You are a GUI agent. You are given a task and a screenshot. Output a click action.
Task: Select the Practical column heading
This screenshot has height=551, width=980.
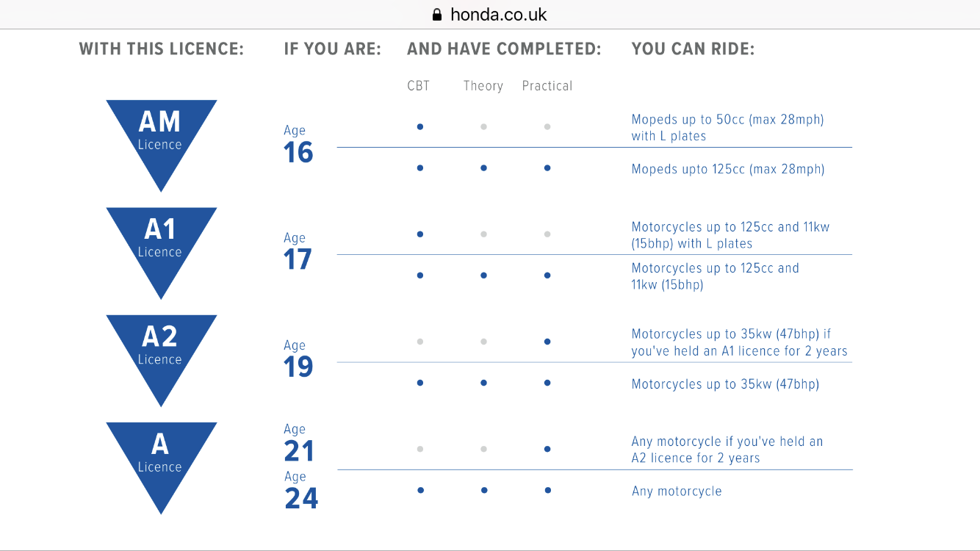[547, 86]
